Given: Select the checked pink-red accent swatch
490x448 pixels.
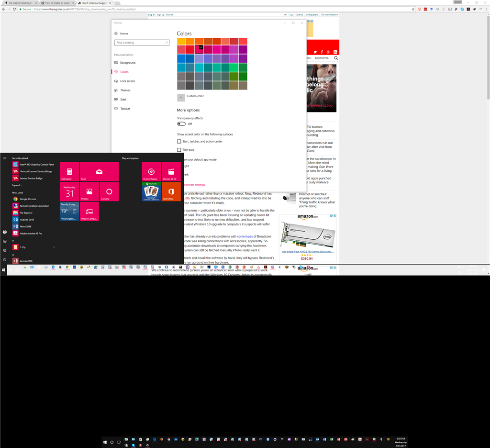Looking at the screenshot, I should (x=199, y=49).
